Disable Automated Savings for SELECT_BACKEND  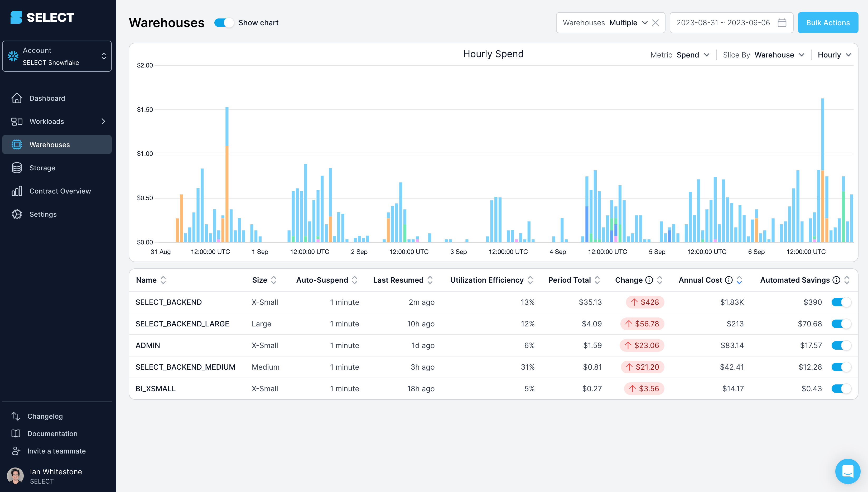tap(841, 302)
